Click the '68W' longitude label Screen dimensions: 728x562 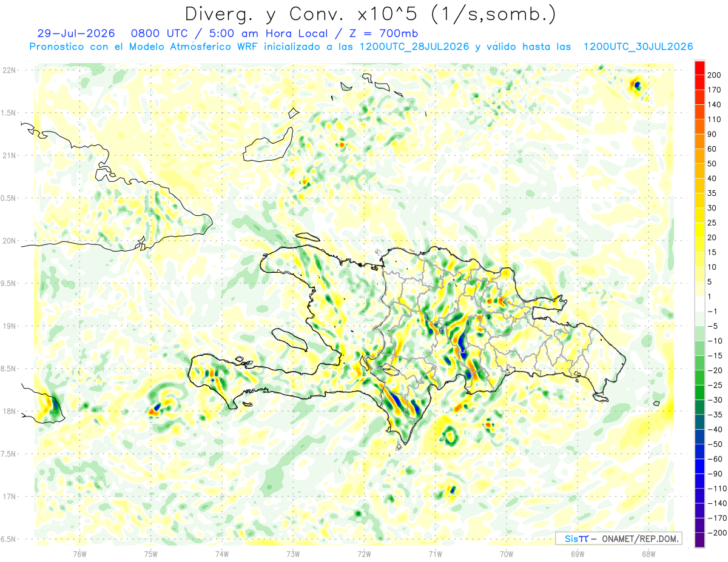click(649, 553)
